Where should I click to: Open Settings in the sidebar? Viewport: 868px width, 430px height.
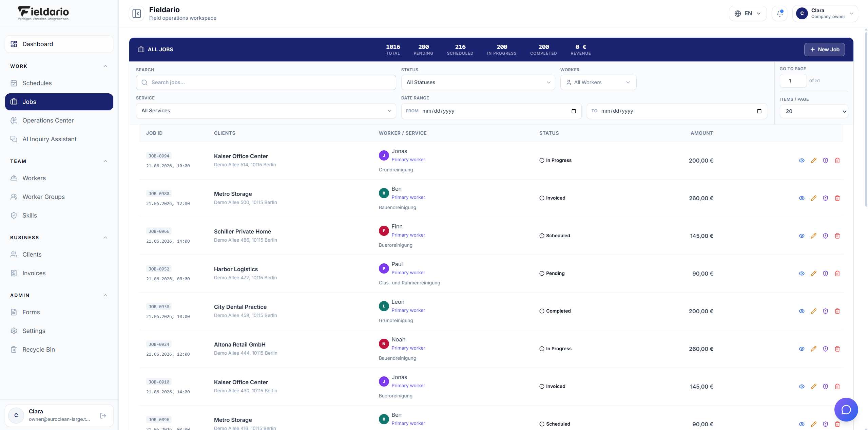[x=59, y=331]
